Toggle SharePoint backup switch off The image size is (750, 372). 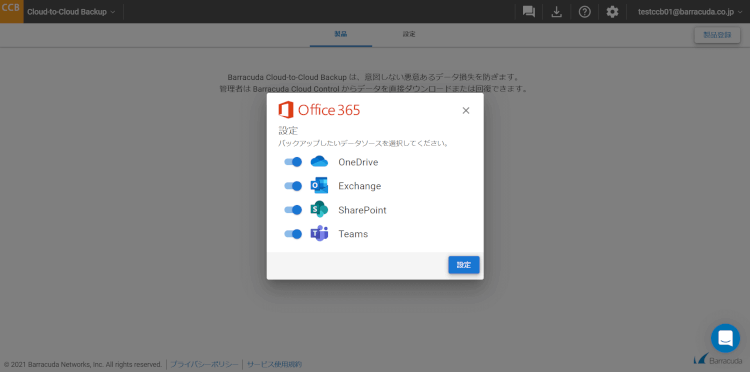[293, 209]
